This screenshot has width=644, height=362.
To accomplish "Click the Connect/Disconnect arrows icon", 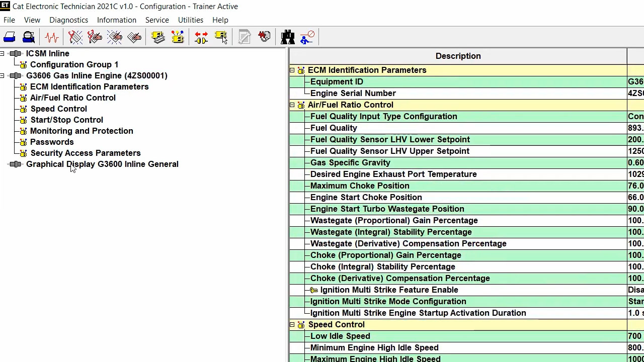I will pos(201,37).
